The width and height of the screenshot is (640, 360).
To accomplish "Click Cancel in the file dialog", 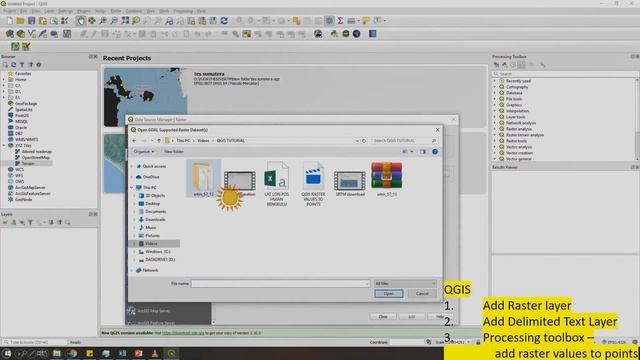I will (x=422, y=294).
